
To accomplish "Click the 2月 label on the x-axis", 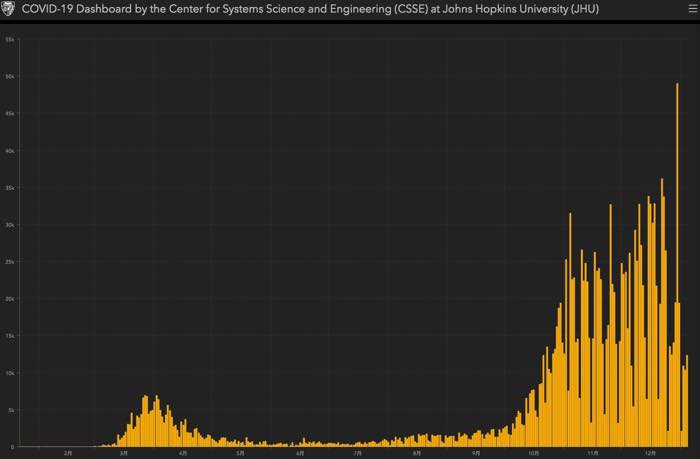I will (68, 453).
